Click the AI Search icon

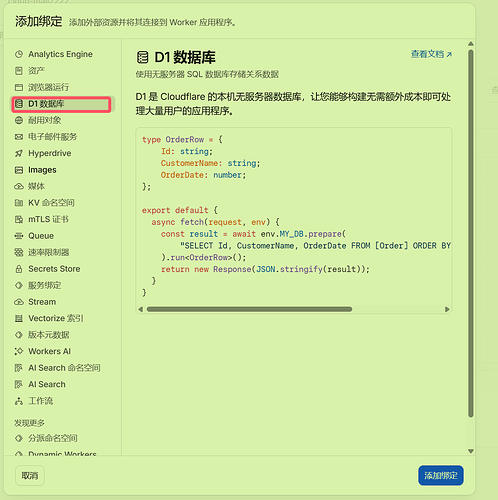[19, 384]
